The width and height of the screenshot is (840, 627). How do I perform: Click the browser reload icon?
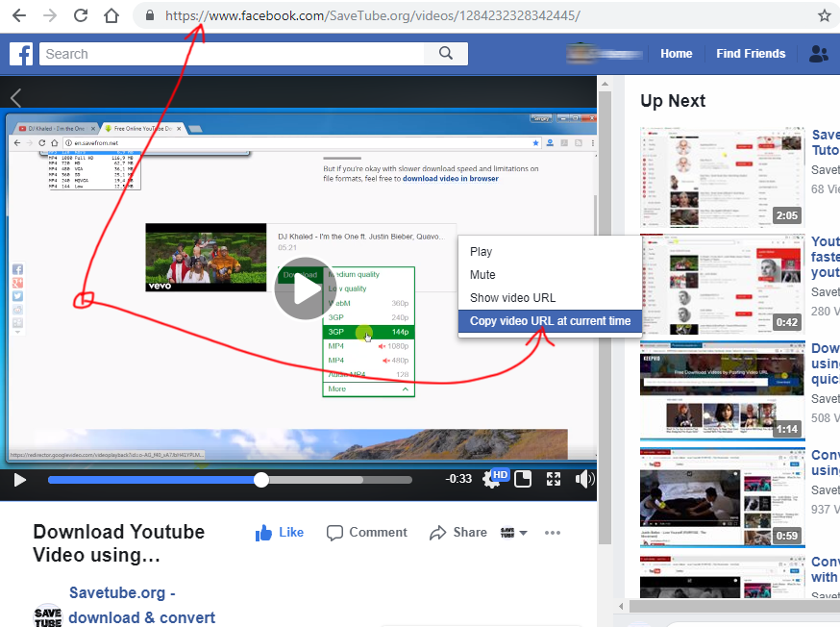(81, 15)
